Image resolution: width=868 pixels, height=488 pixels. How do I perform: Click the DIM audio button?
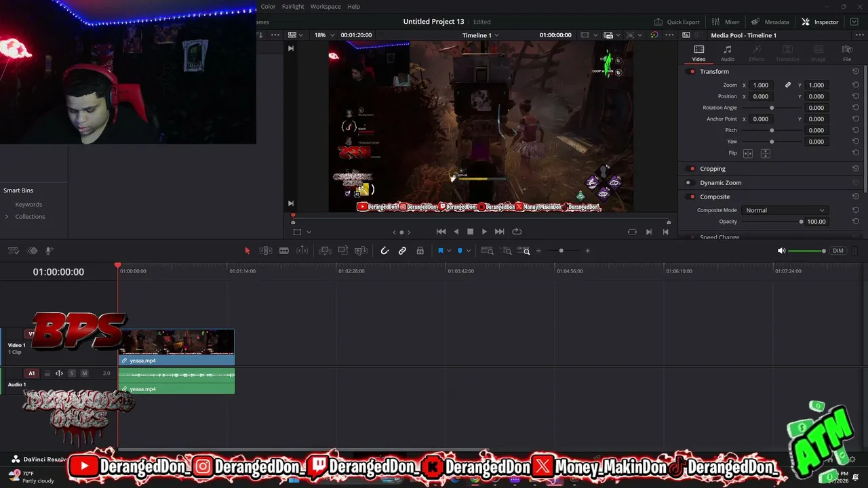pos(838,251)
